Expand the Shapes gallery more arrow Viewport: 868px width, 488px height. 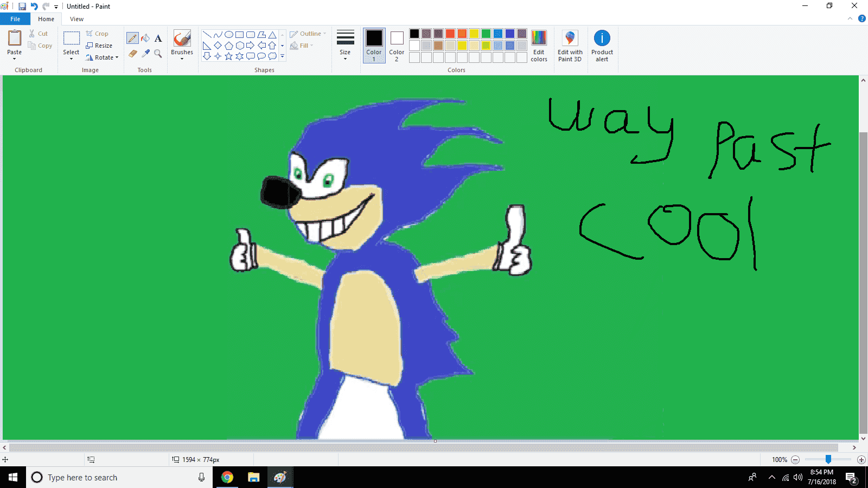point(282,56)
